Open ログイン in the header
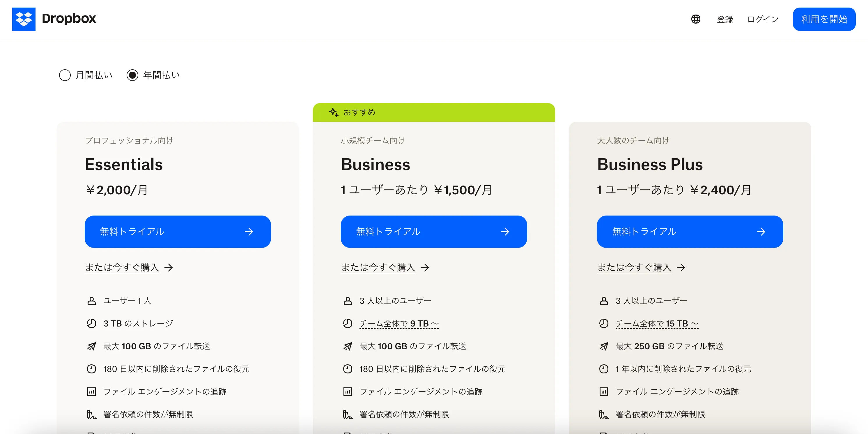Screen dimensions: 868x434 [763, 19]
